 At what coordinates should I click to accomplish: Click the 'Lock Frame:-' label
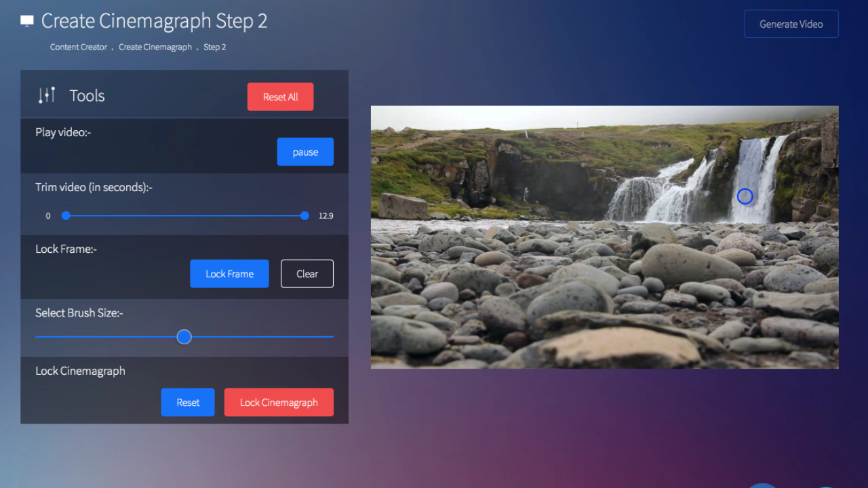pos(66,249)
